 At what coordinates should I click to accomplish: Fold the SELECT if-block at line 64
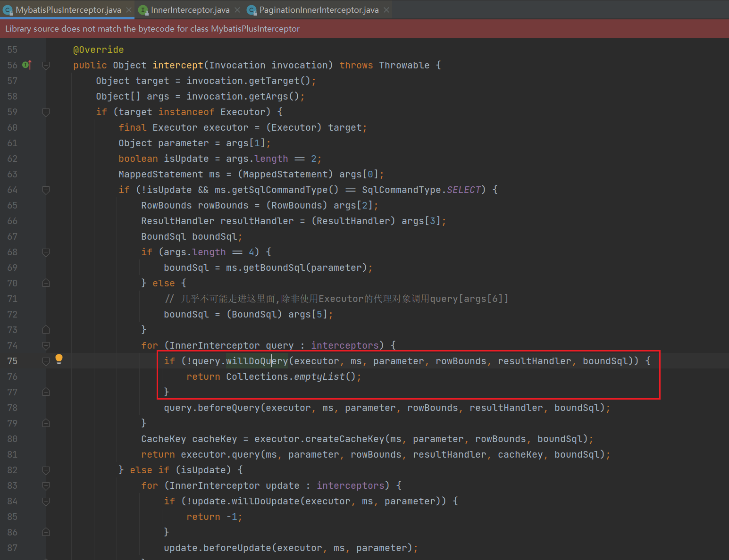pyautogui.click(x=46, y=190)
